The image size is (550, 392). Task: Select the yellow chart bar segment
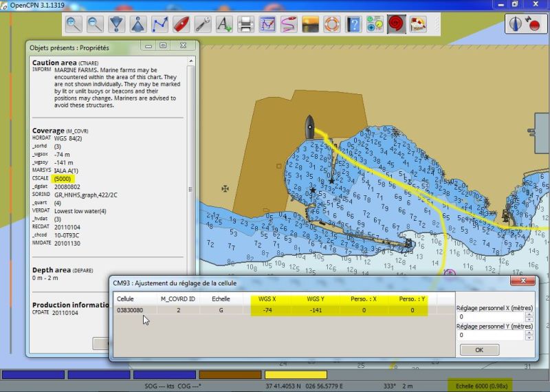pos(296,374)
